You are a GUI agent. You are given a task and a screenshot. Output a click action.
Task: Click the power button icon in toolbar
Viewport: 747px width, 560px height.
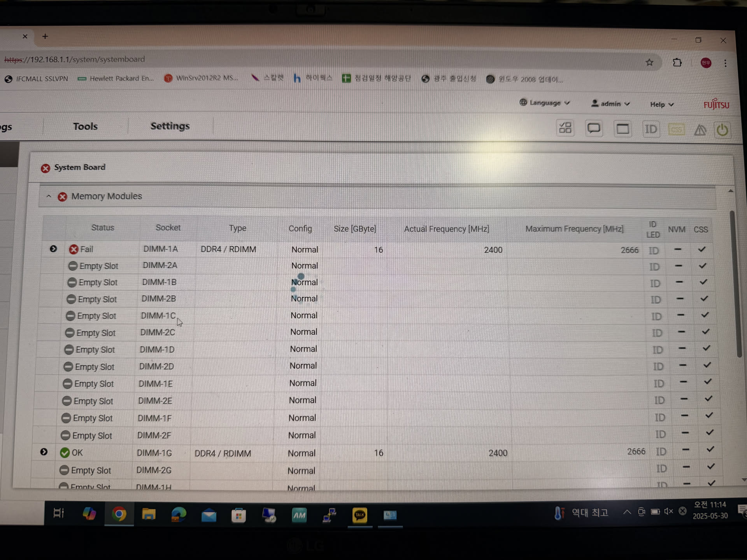(x=722, y=130)
